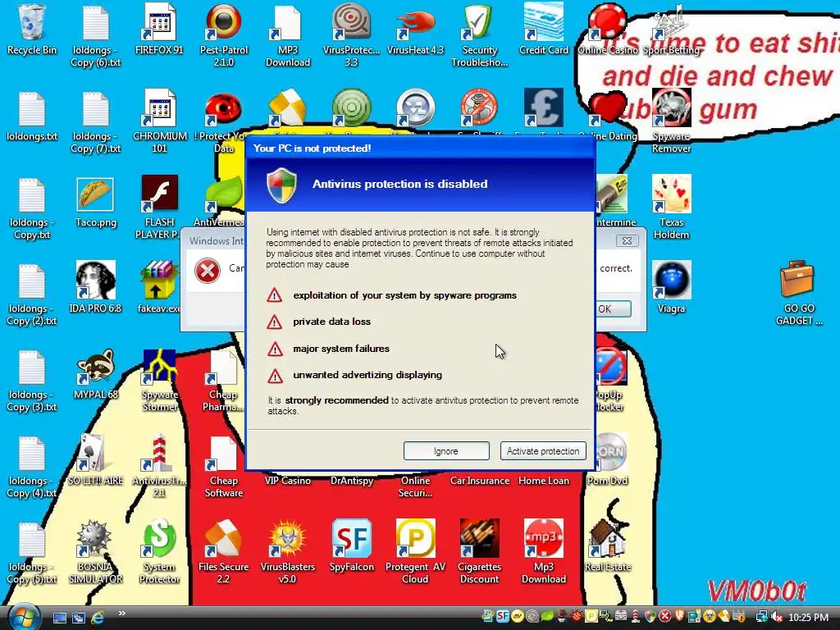Select the Credit Card desktop icon
Viewport: 840px width, 630px height.
(543, 30)
